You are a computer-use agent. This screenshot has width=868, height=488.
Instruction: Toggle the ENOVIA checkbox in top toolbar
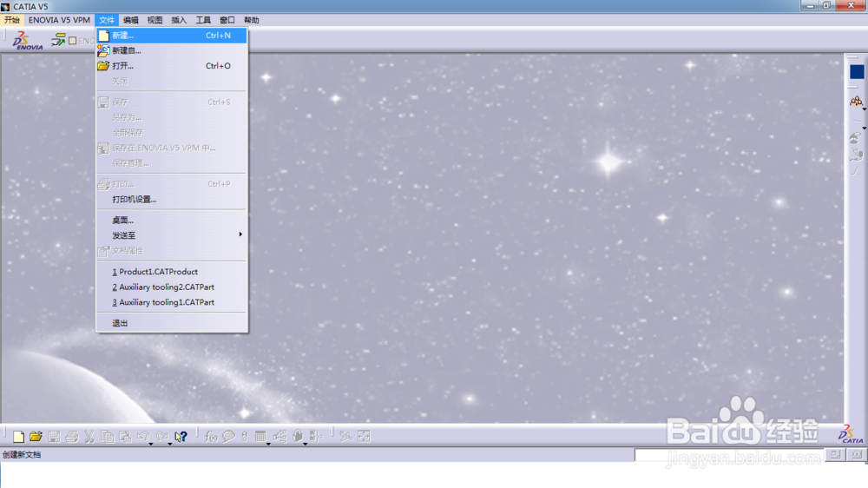pos(73,41)
